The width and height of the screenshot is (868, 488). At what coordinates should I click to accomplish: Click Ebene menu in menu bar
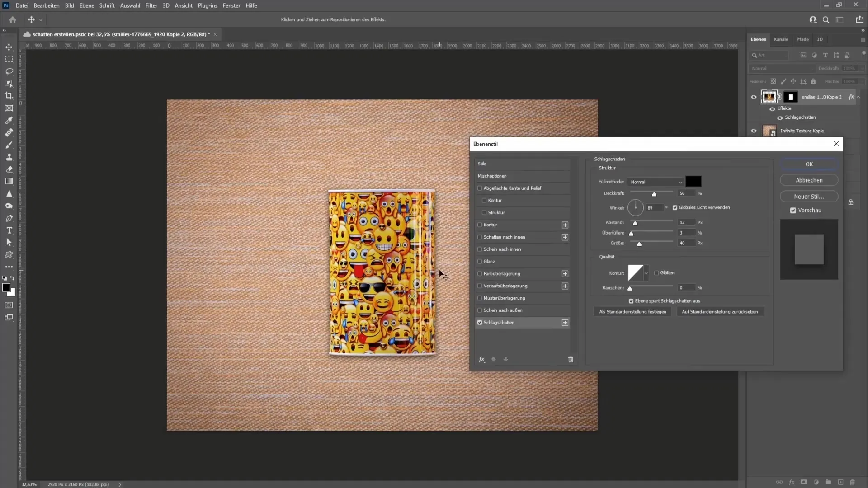(x=85, y=5)
